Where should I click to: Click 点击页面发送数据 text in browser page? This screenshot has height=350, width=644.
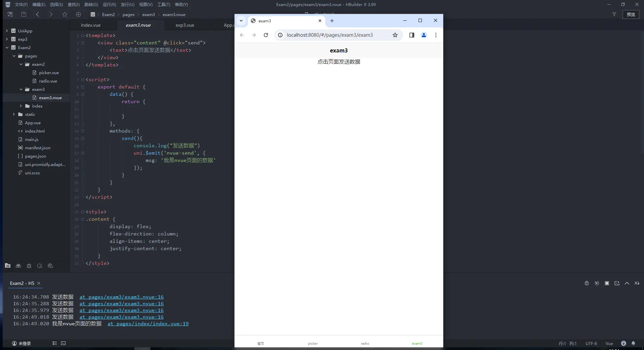[x=339, y=62]
